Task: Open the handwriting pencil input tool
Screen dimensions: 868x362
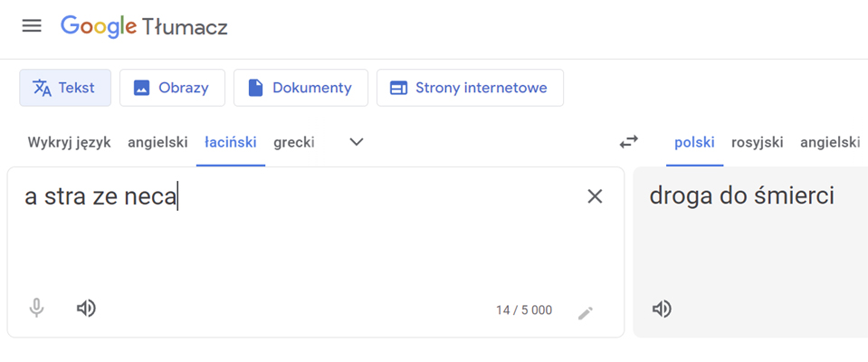Action: [585, 313]
